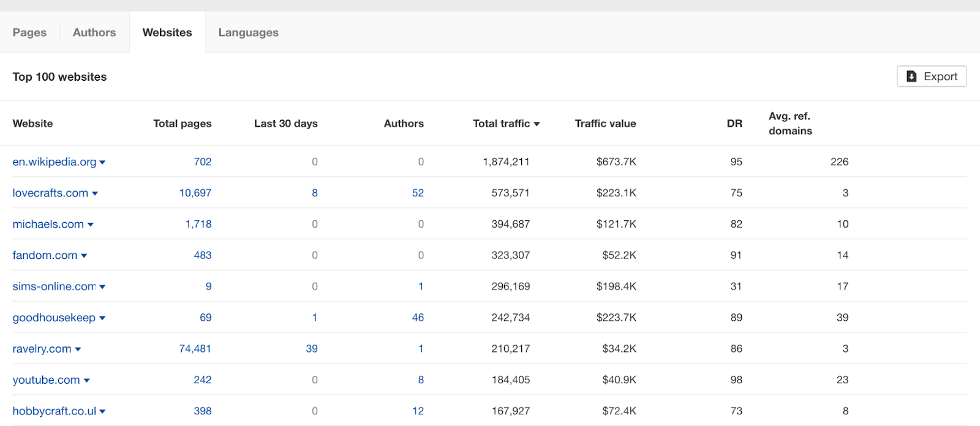Image resolution: width=980 pixels, height=426 pixels.
Task: Select the 573,571 total traffic value
Action: 511,193
